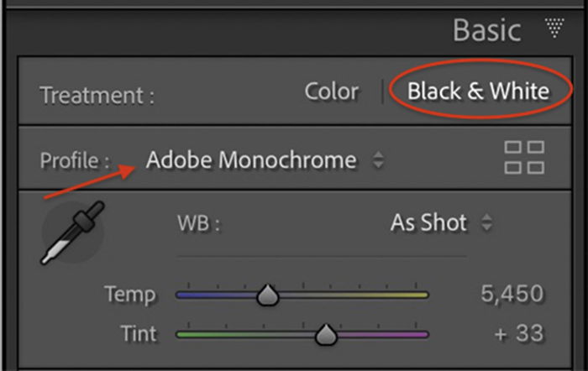The width and height of the screenshot is (588, 371).
Task: Click the WB preset up-down arrows
Action: (x=486, y=222)
